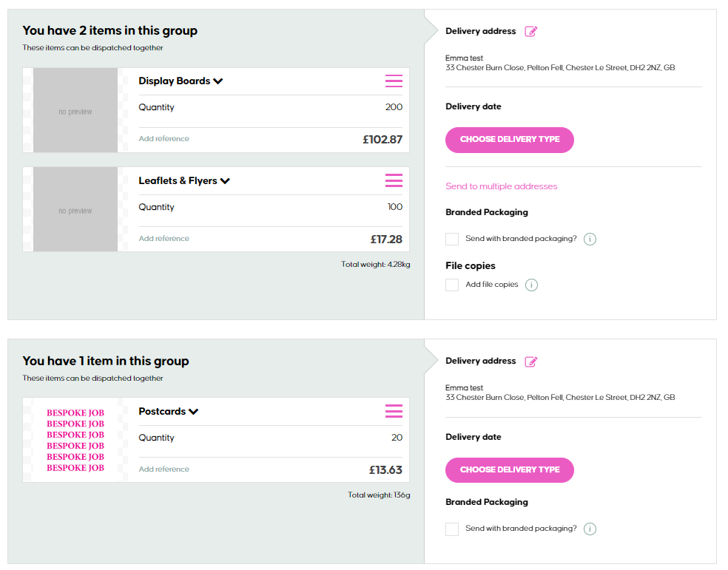Enable branded packaging for the first group
The height and width of the screenshot is (570, 728).
452,239
